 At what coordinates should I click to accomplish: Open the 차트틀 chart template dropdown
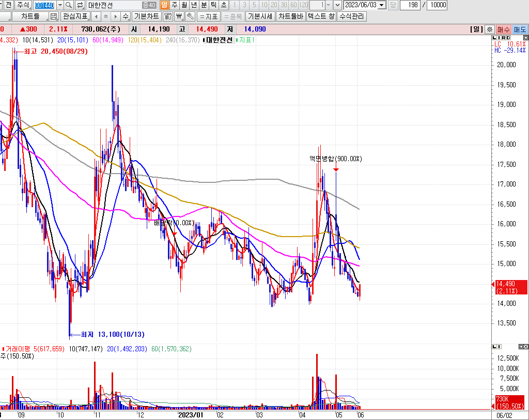(x=30, y=16)
